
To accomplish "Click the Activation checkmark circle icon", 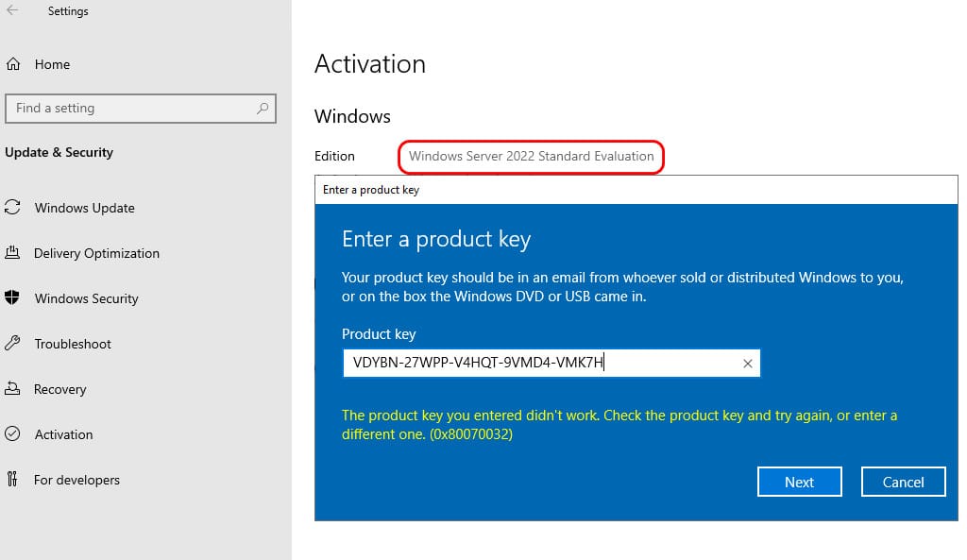I will pos(12,433).
